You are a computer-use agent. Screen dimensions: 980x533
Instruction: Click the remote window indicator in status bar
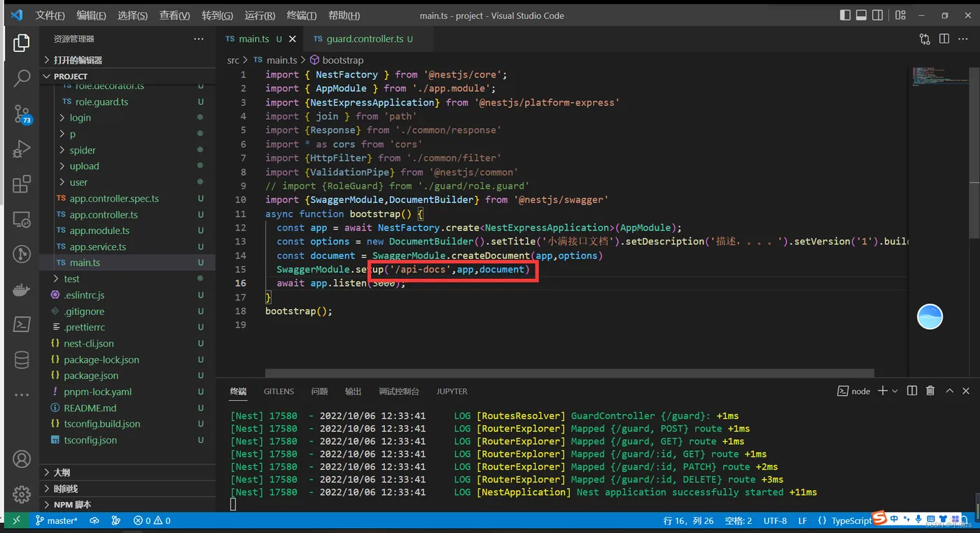tap(16, 520)
